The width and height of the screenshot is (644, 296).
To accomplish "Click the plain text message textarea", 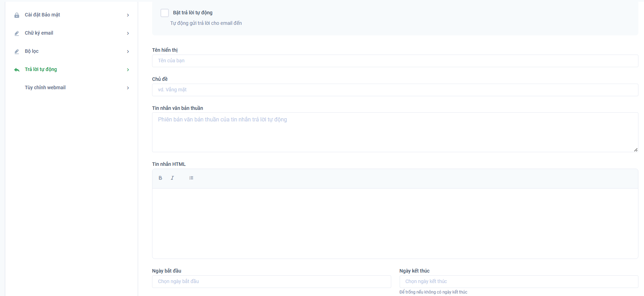I will click(395, 132).
